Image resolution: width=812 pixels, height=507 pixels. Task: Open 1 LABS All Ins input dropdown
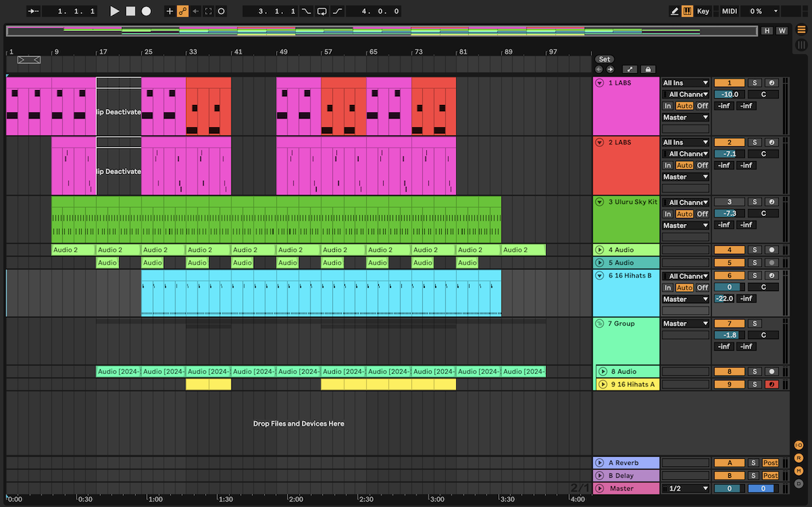pyautogui.click(x=685, y=83)
